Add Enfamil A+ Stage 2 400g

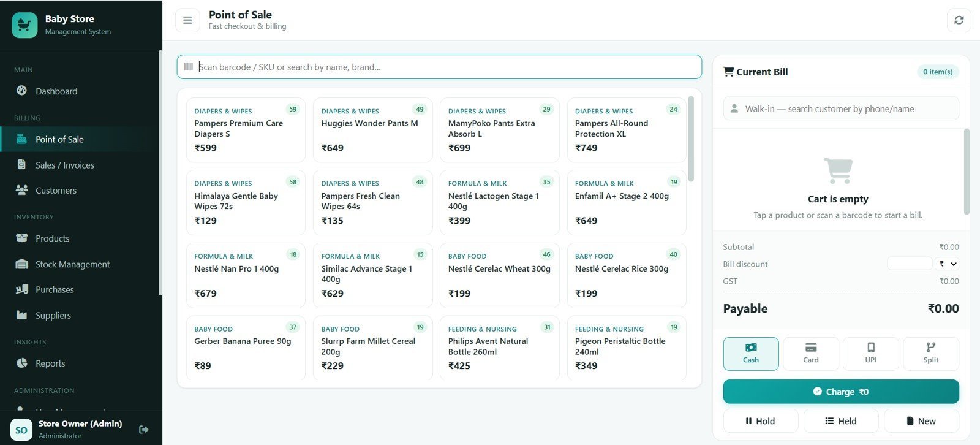click(627, 202)
